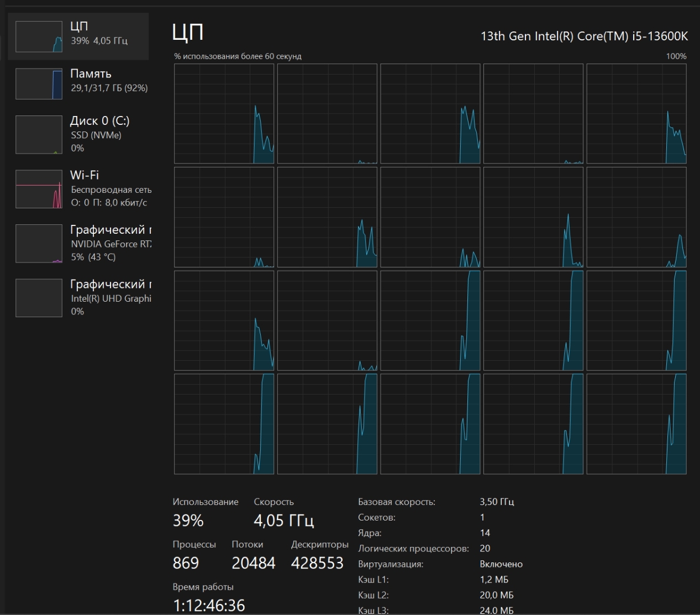Select the ЦП performance item

(x=78, y=36)
